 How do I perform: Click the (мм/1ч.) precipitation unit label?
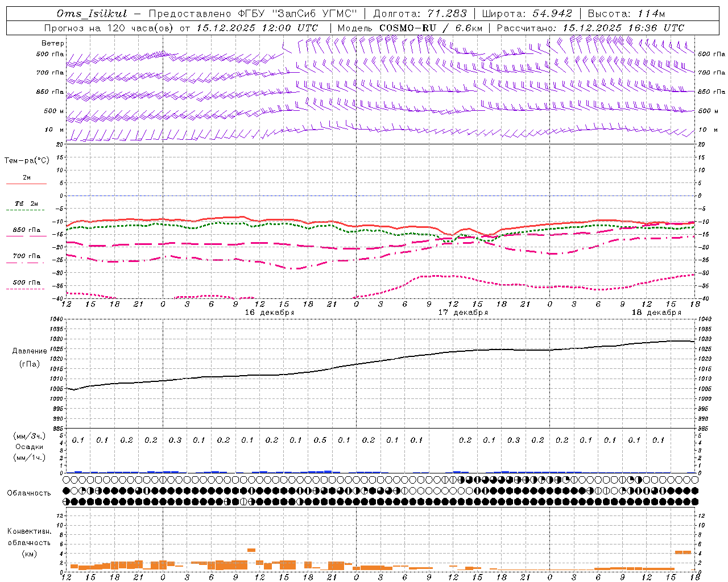click(30, 458)
